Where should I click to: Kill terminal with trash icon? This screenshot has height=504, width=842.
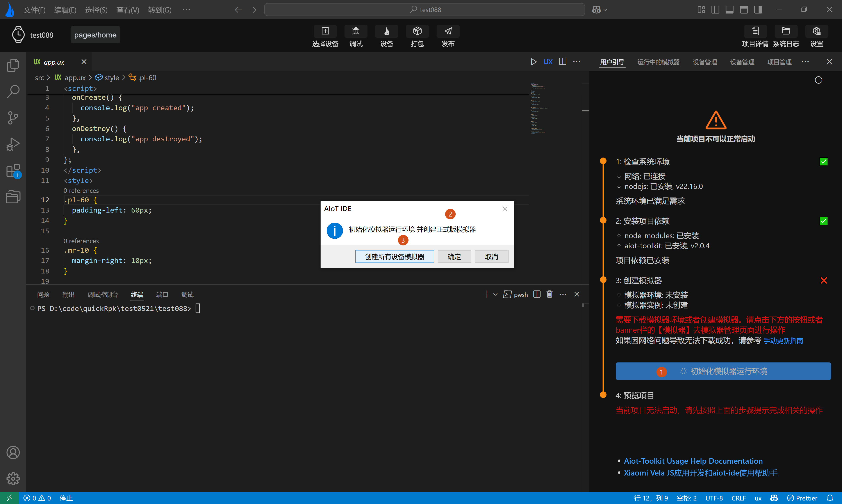point(549,294)
